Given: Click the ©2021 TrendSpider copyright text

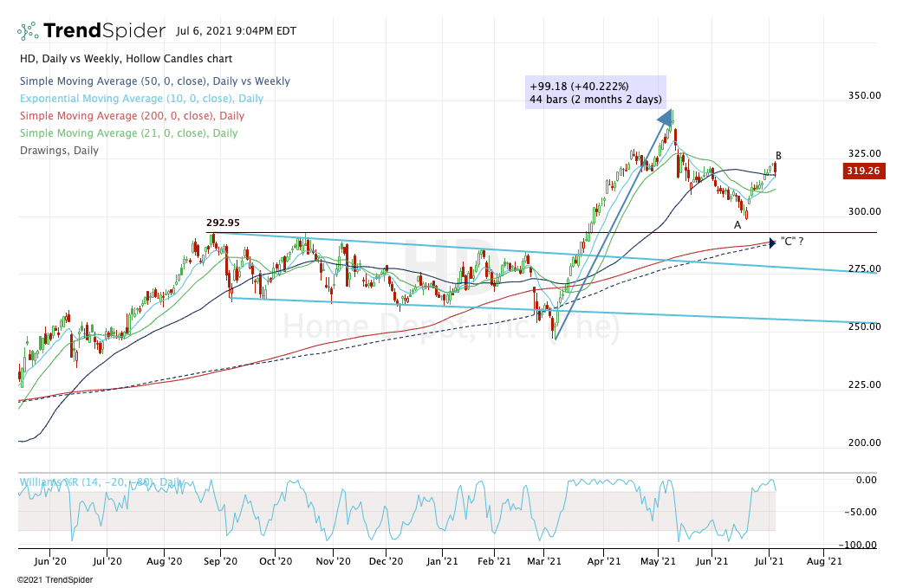Looking at the screenshot, I should pyautogui.click(x=44, y=578).
